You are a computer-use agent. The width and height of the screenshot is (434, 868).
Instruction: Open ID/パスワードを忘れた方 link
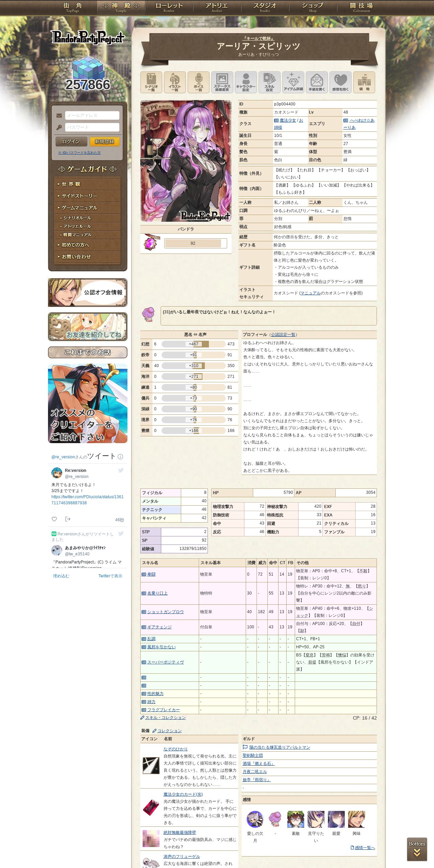click(x=79, y=153)
